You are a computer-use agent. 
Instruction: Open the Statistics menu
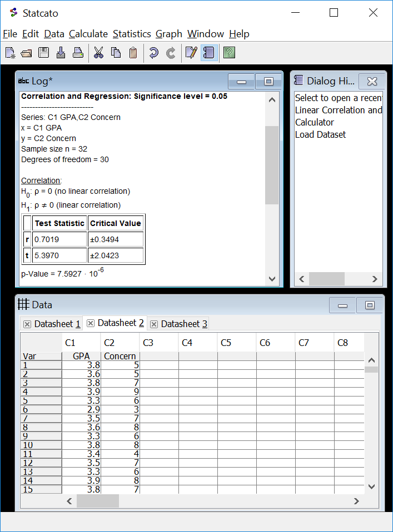pos(132,34)
